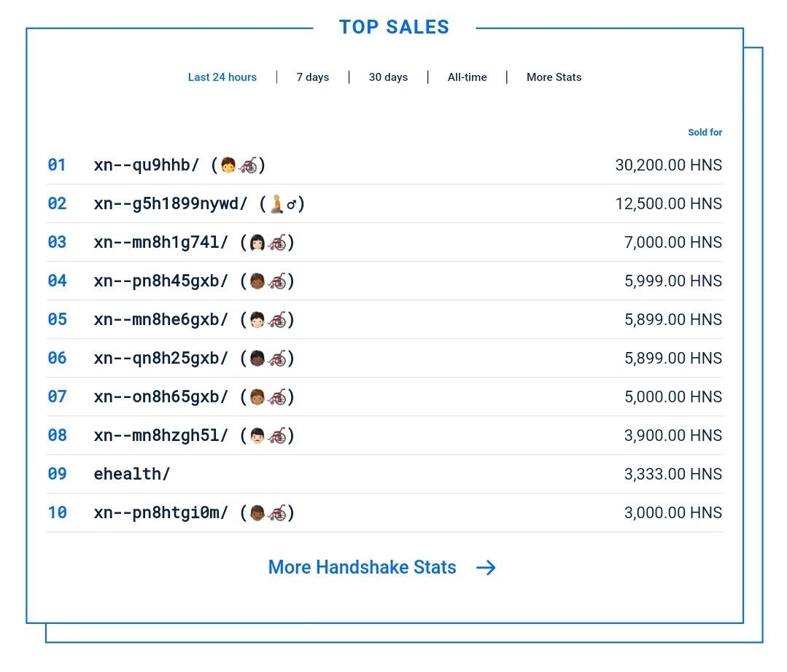Image resolution: width=787 pixels, height=672 pixels.
Task: Click rank number 10
Action: point(57,512)
